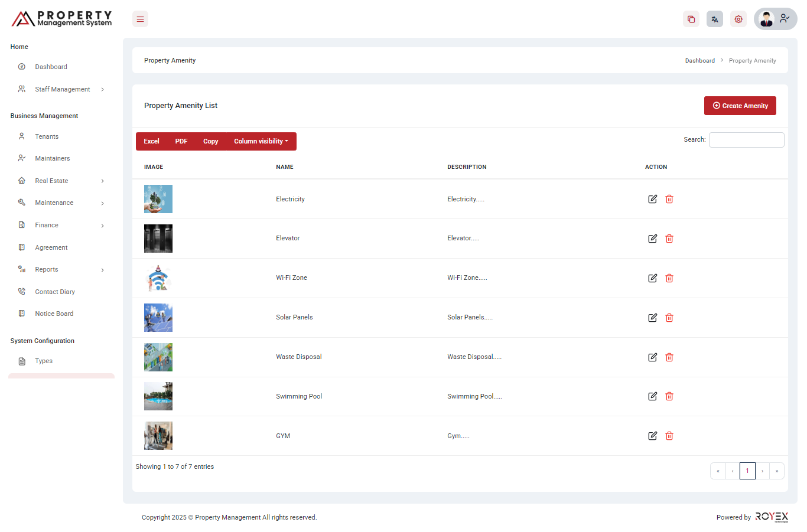Screen dimensions: 807x532
Task: Edit the Solar Panels amenity
Action: 652,318
